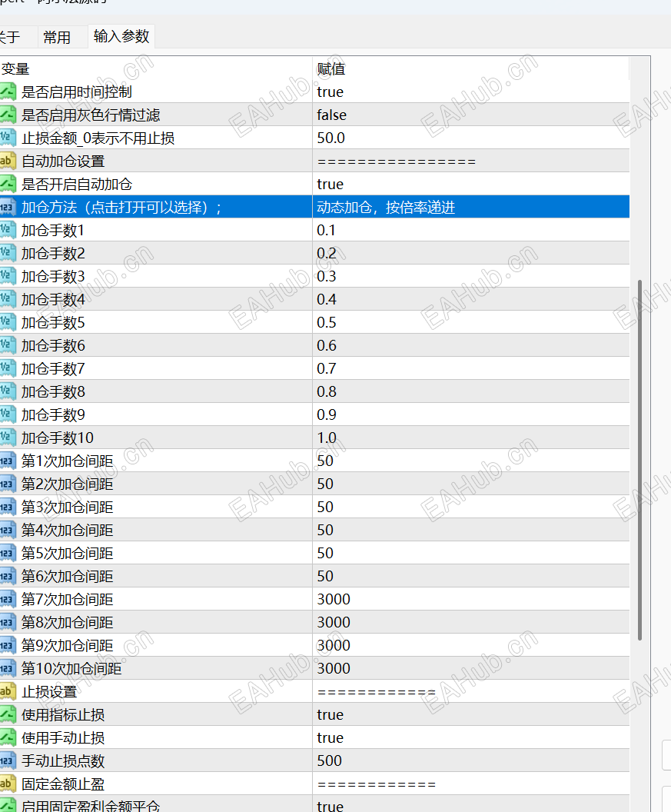Click the string icon beside 止损设置
The height and width of the screenshot is (812, 671).
pyautogui.click(x=8, y=691)
